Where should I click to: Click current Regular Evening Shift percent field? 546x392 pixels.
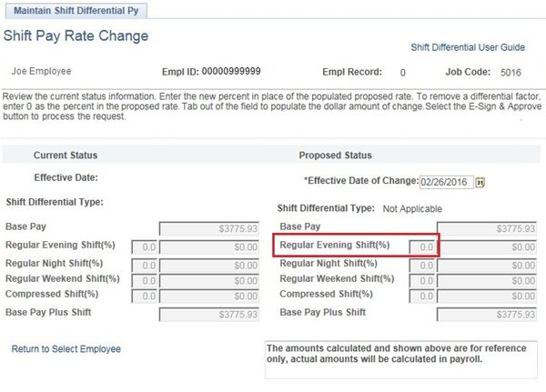click(x=146, y=246)
